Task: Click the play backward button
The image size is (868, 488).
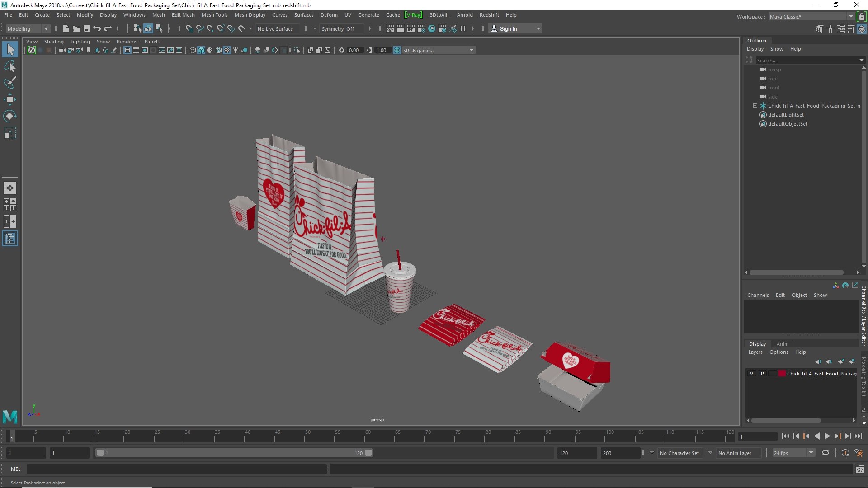Action: coord(816,436)
